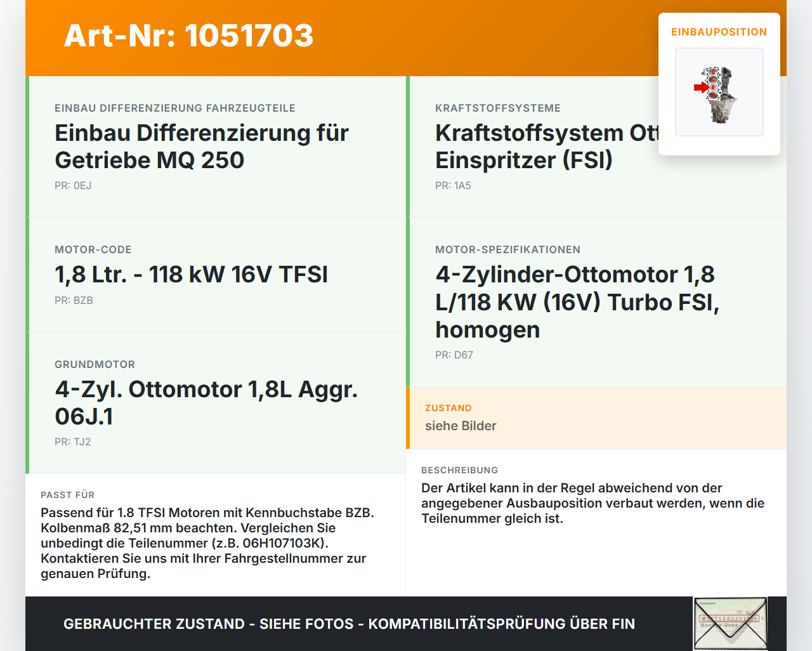Image resolution: width=812 pixels, height=651 pixels.
Task: Click the footer GEBRAUCHTER ZUSTAND banner text
Action: [349, 624]
